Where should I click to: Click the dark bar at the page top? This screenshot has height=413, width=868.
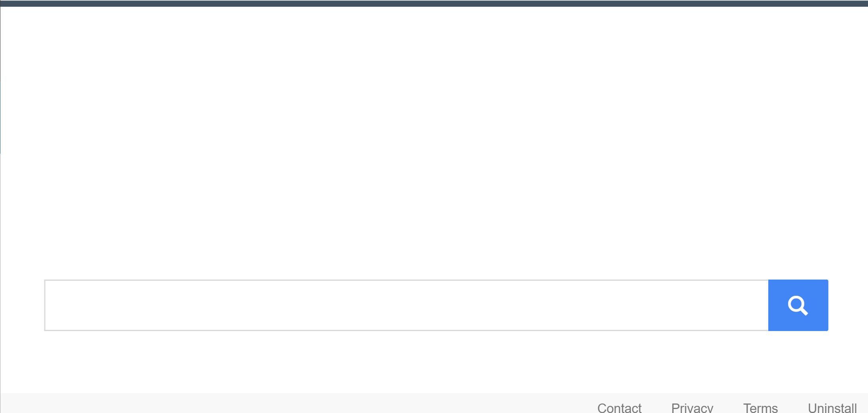(x=434, y=3)
